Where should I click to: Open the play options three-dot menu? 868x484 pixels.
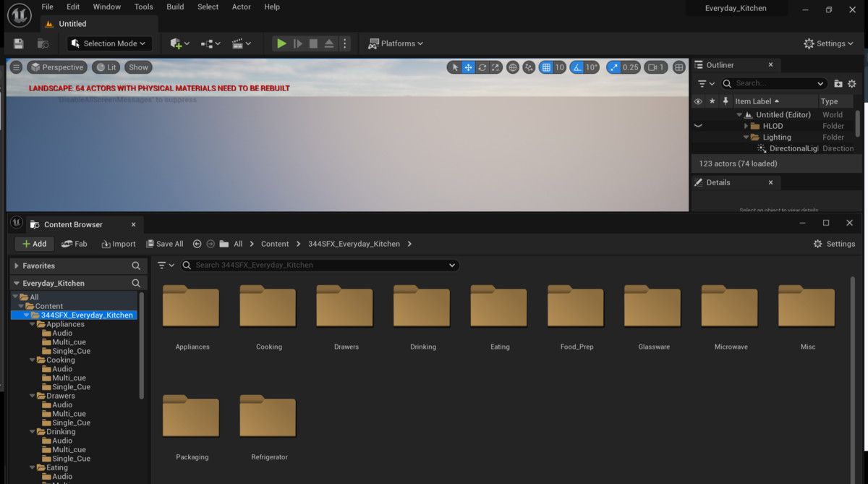pyautogui.click(x=344, y=43)
